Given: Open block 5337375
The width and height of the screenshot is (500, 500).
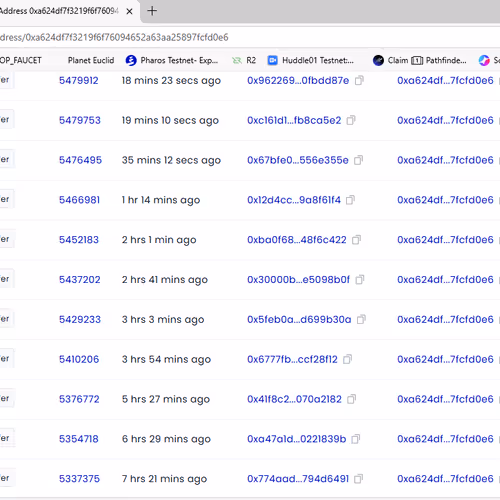Looking at the screenshot, I should tap(79, 479).
